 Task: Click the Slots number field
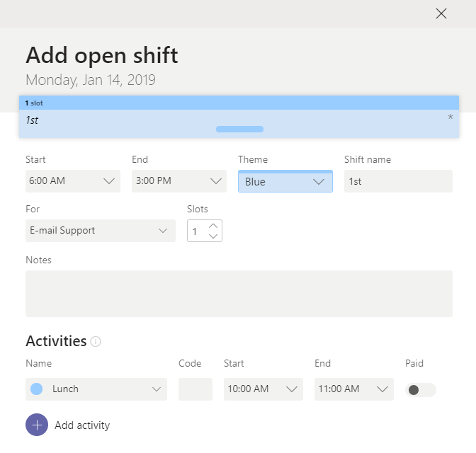point(196,231)
